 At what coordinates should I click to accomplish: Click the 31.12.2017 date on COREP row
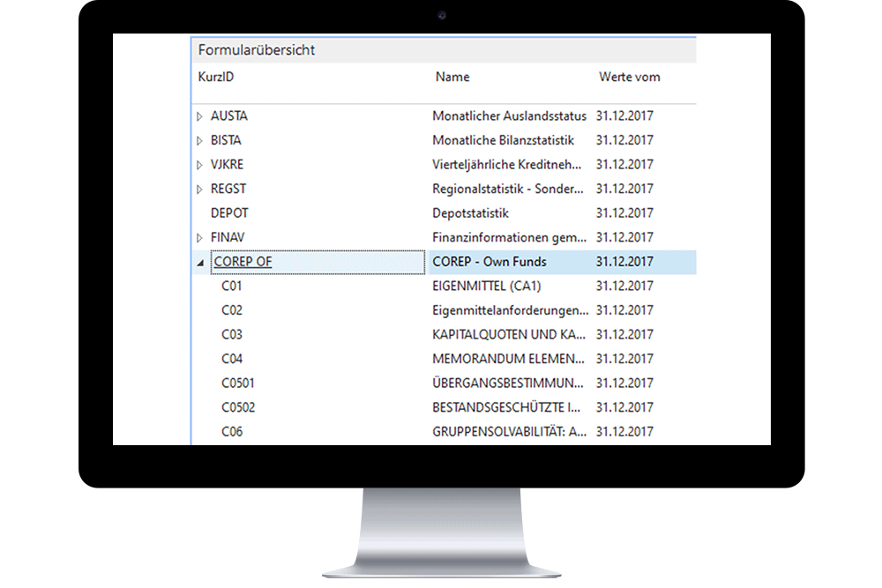coord(624,262)
